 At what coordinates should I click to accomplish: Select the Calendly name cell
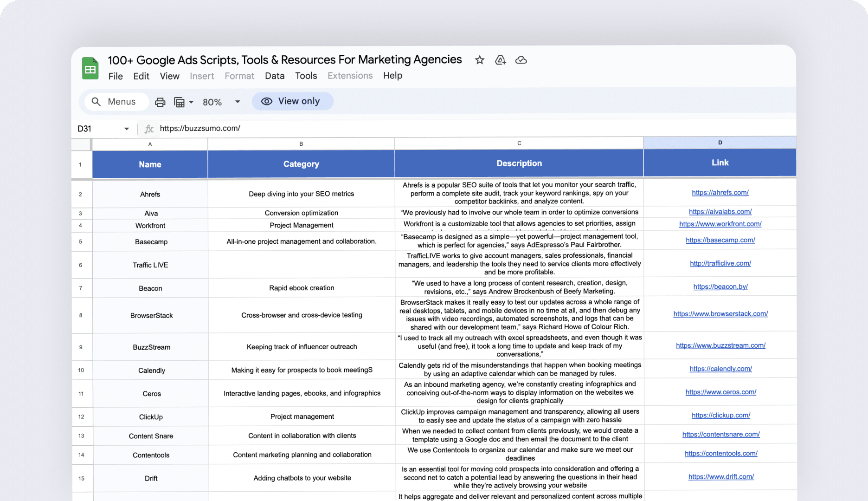(151, 371)
